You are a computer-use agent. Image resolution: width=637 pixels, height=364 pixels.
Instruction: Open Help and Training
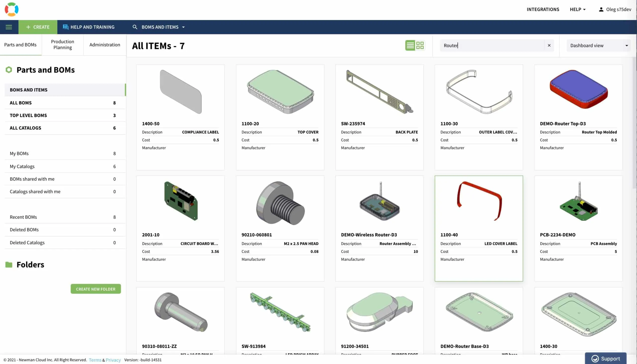89,27
